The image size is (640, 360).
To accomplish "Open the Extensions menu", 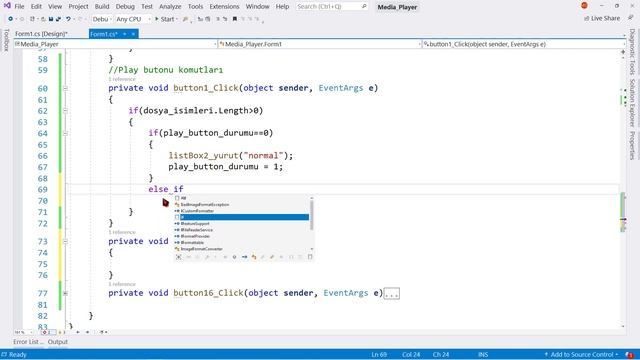I will tap(224, 7).
